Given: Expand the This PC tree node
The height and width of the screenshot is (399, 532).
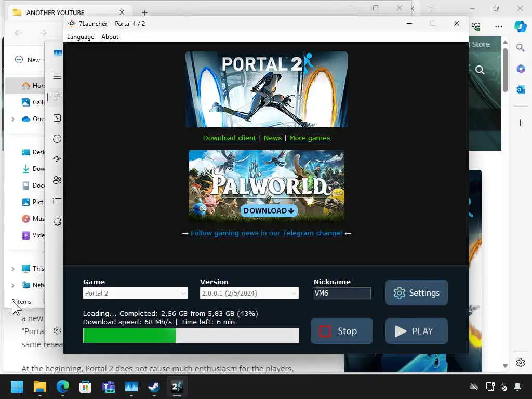Looking at the screenshot, I should point(13,269).
